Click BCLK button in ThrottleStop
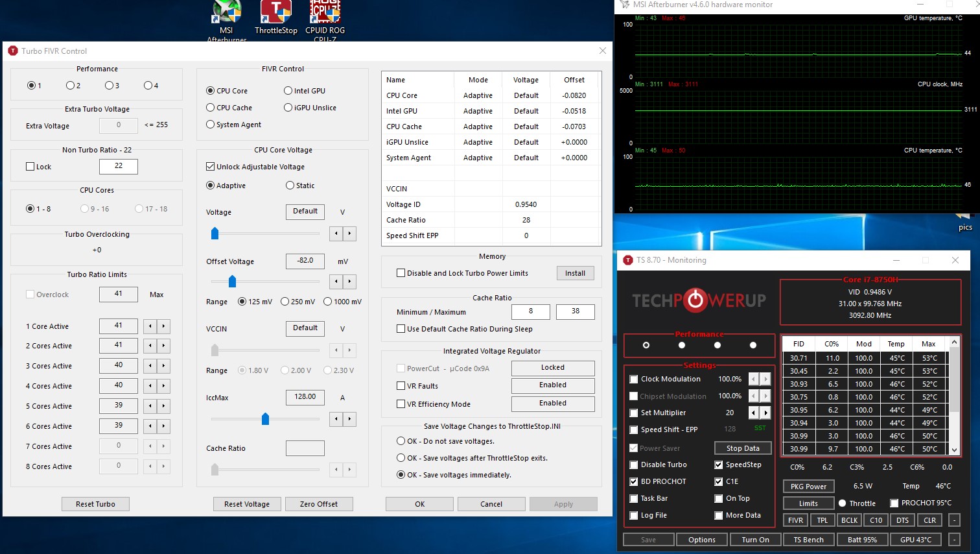 849,520
